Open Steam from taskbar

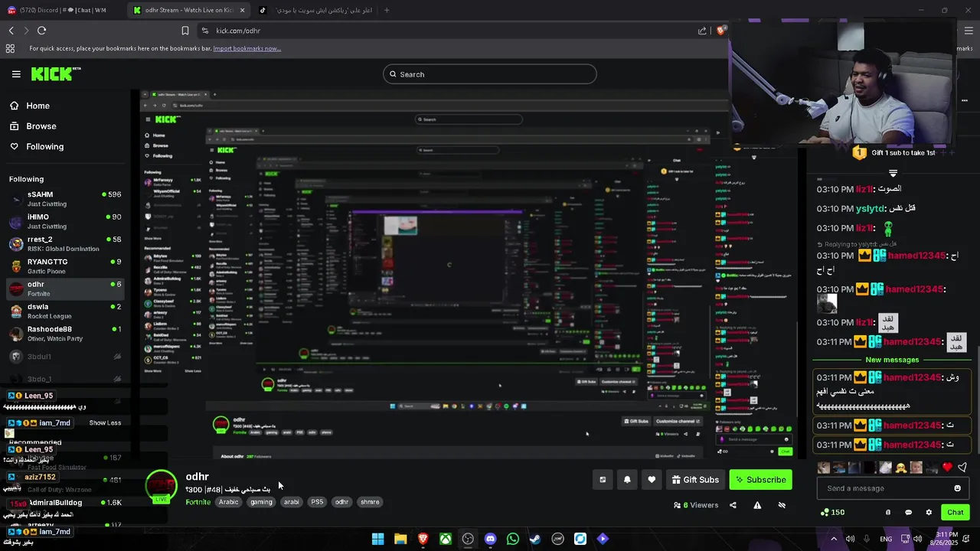(535, 539)
